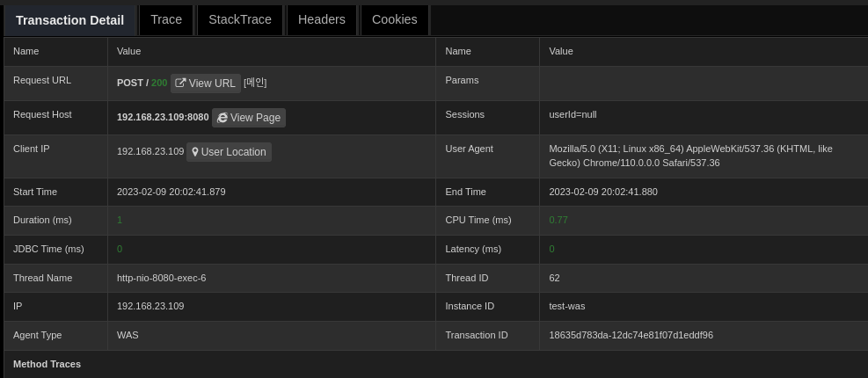This screenshot has height=378, width=868.
Task: Select the Transaction Detail tab
Action: 69,20
